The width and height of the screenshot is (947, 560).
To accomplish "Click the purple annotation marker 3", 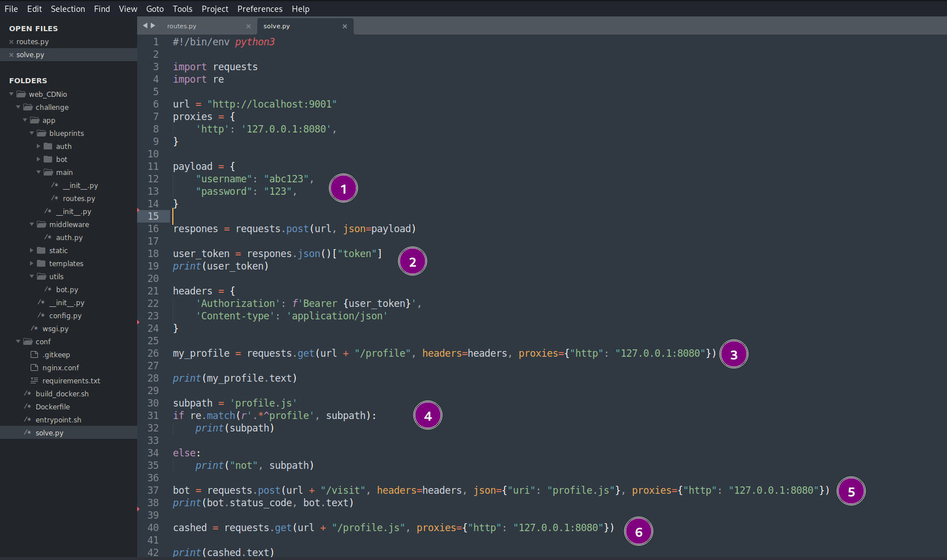I will click(734, 354).
